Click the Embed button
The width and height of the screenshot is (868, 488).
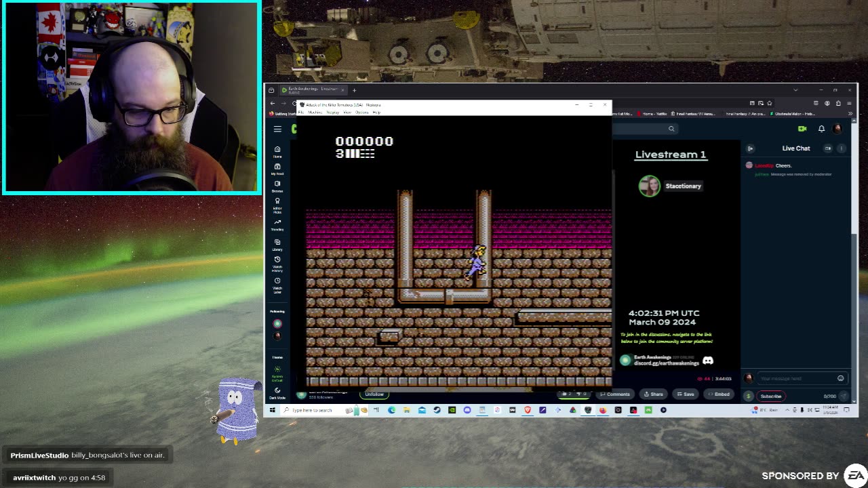[x=719, y=394]
